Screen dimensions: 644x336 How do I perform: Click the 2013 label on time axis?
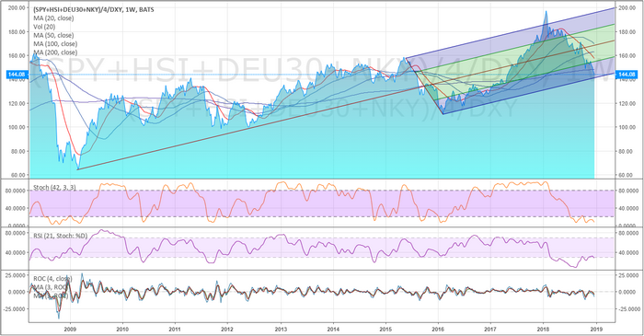coord(281,329)
